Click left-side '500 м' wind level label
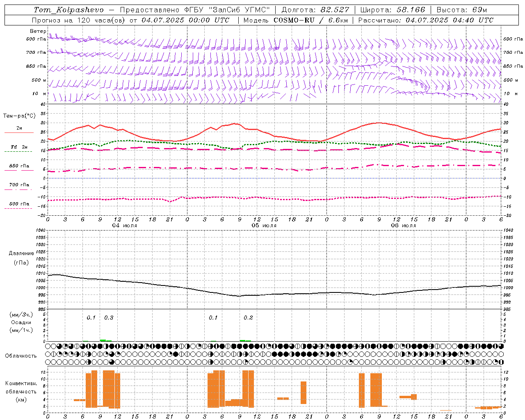The image size is (525, 420). click(x=39, y=80)
